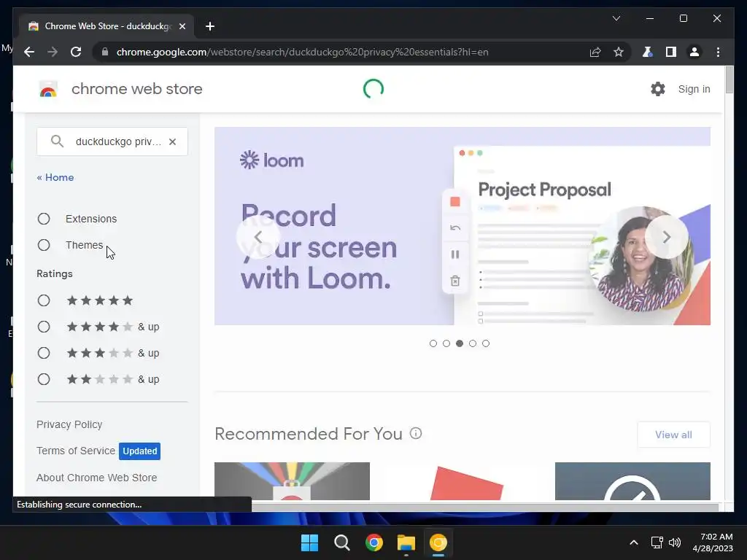View site info via the padlock icon
This screenshot has width=747, height=560.
(105, 52)
